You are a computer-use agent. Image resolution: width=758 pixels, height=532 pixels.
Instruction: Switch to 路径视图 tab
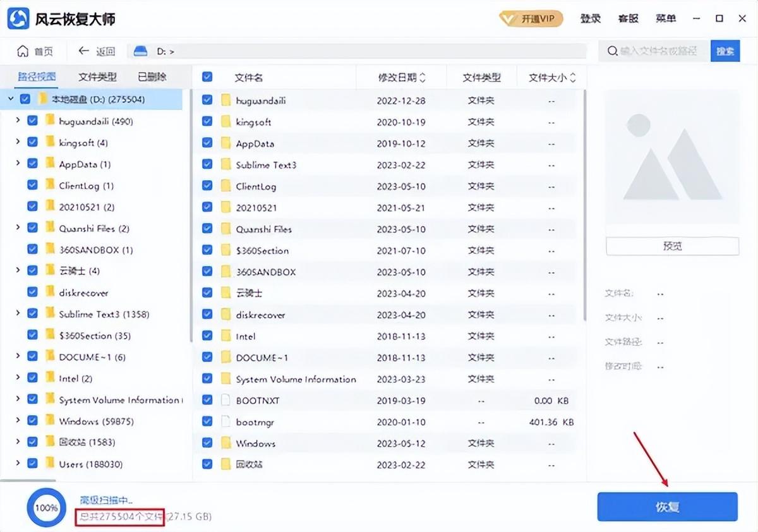37,77
